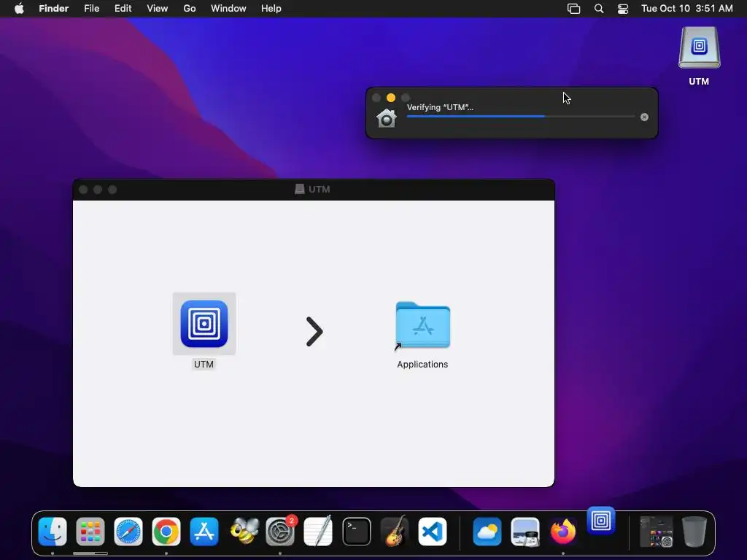Viewport: 747px width, 560px height.
Task: Click the Verifying "UTM" status text
Action: coord(440,107)
